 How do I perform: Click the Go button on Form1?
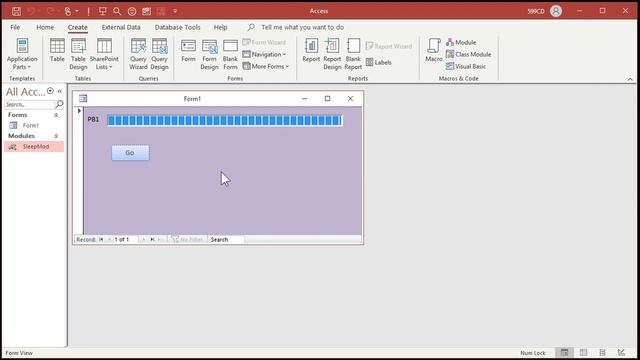coord(130,153)
